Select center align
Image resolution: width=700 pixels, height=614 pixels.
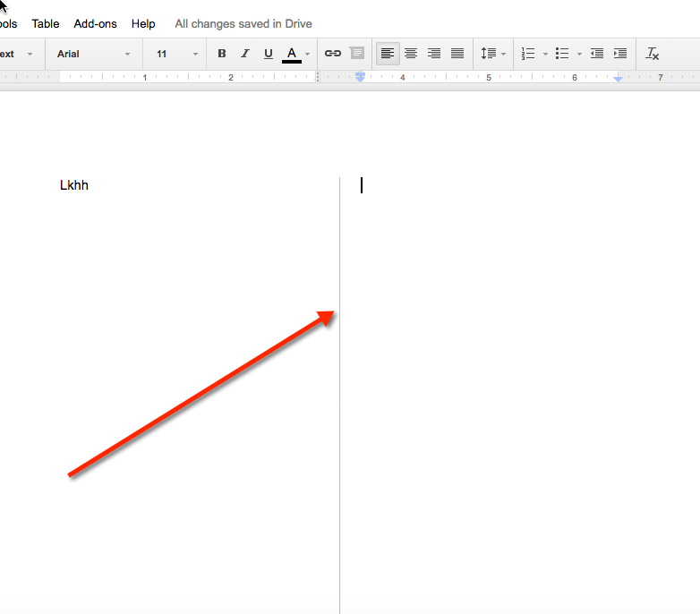[x=411, y=54]
